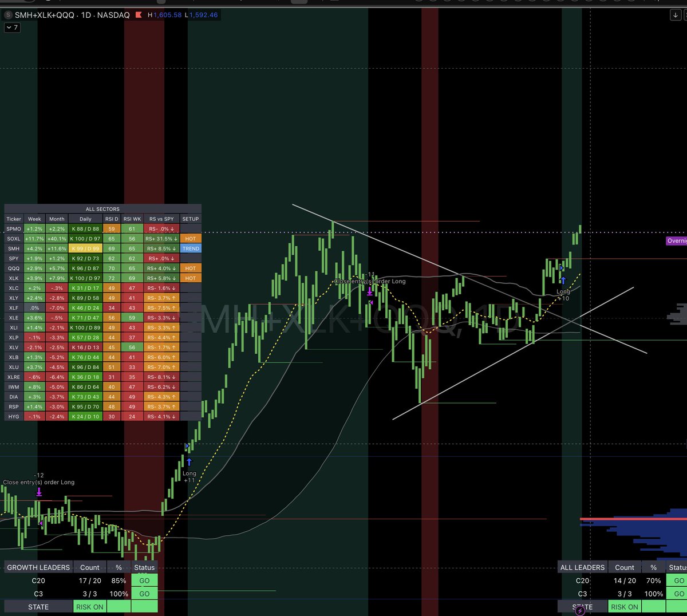This screenshot has width=687, height=616.
Task: Click the RSP ticker cell
Action: coord(14,406)
